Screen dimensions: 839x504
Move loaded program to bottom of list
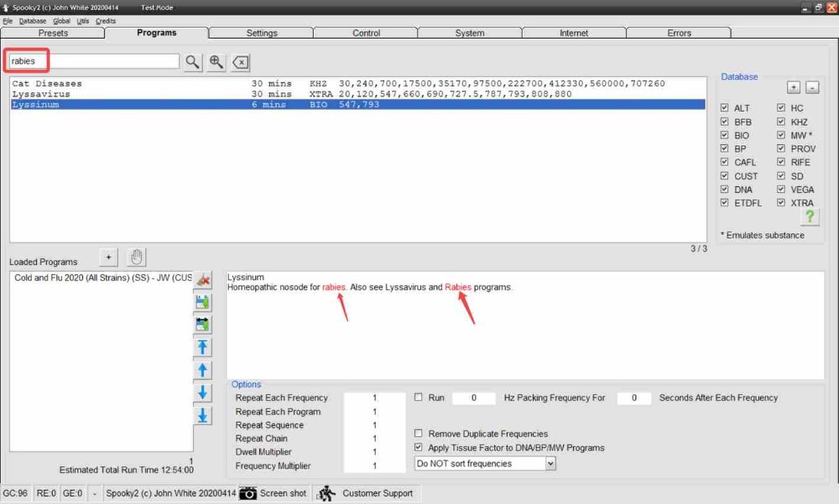point(202,415)
